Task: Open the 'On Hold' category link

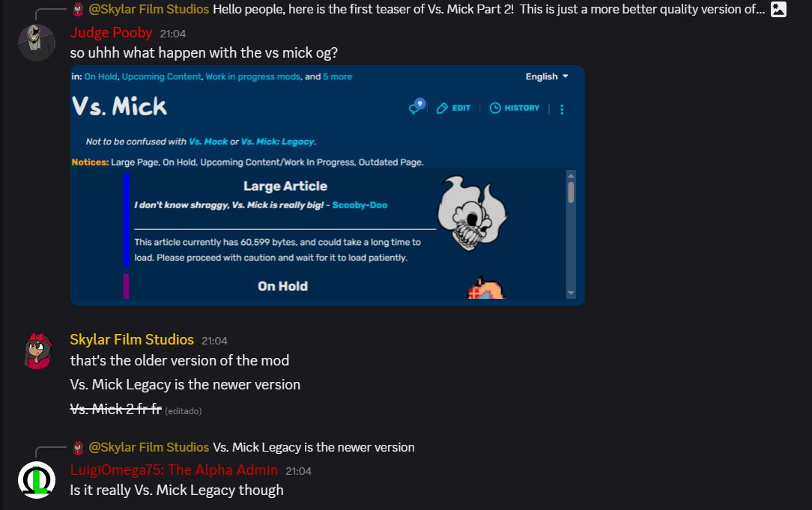Action: [100, 76]
